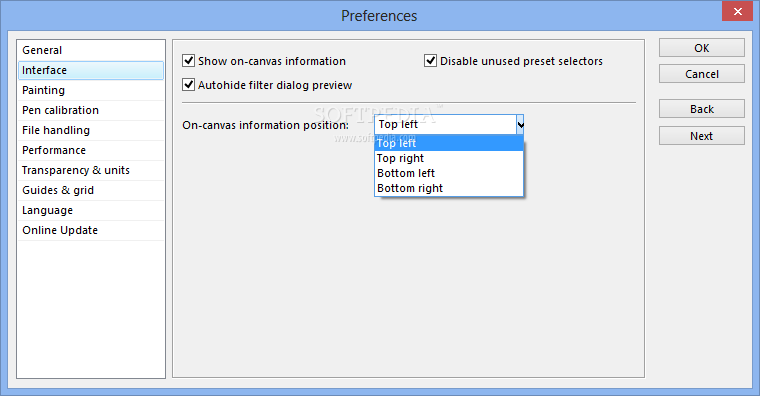The height and width of the screenshot is (396, 760).
Task: Close the Preferences dialog window
Action: [737, 11]
